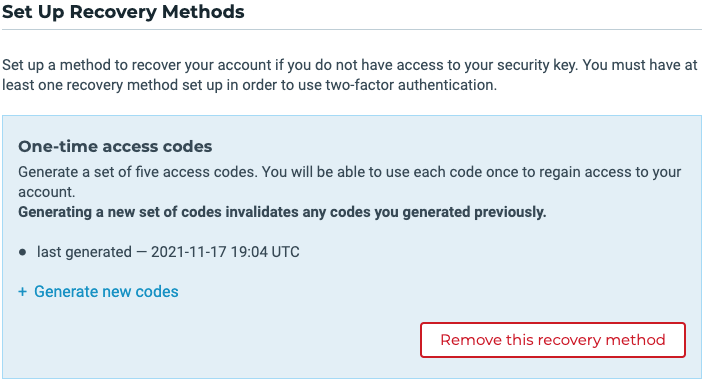
Task: Click the 19:04 UTC time text
Action: tap(265, 252)
